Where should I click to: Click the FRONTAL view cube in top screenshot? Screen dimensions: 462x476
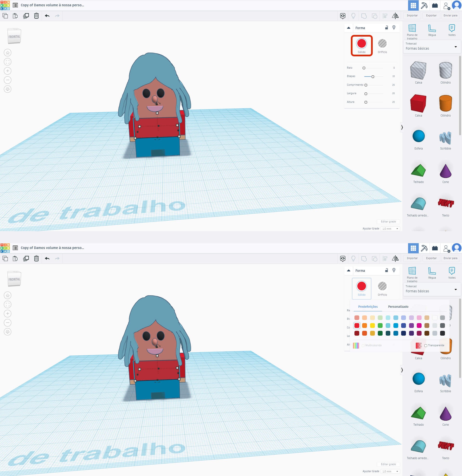pyautogui.click(x=14, y=36)
